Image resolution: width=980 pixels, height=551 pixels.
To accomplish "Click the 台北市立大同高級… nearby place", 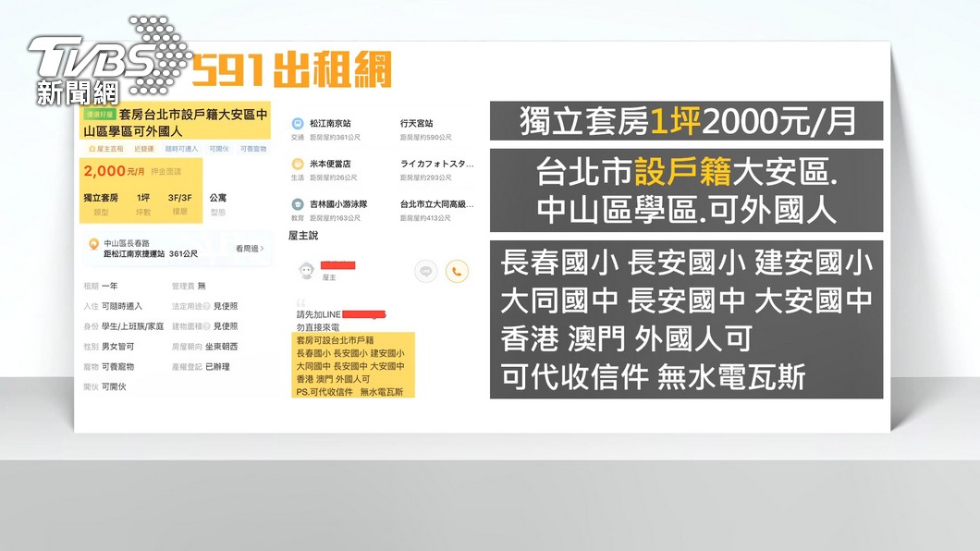I will 437,203.
